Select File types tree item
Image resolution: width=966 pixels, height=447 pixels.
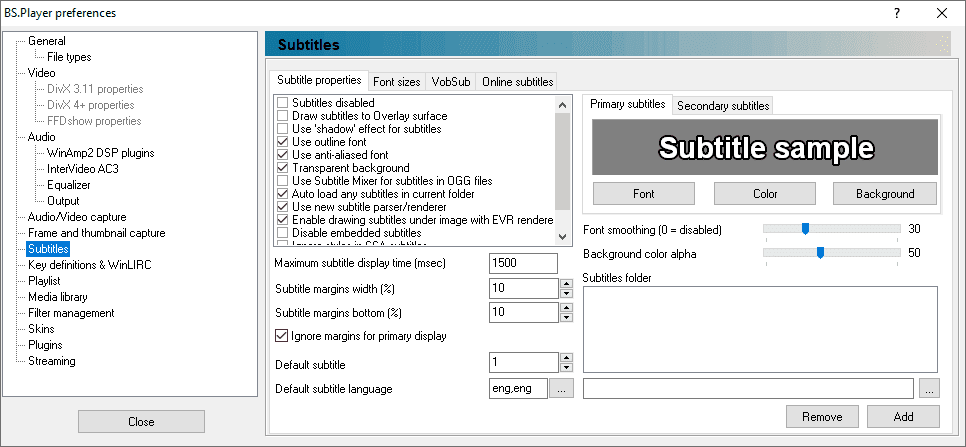(x=69, y=57)
